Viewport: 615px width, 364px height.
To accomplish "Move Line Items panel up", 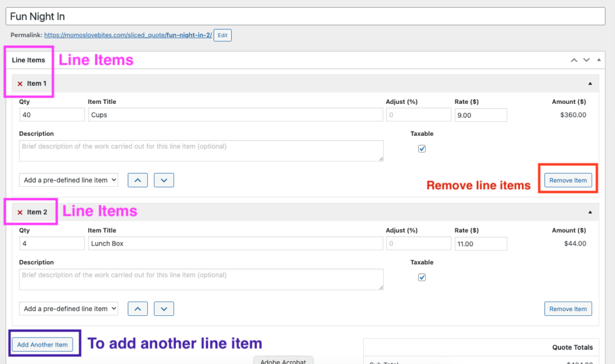I will point(574,60).
